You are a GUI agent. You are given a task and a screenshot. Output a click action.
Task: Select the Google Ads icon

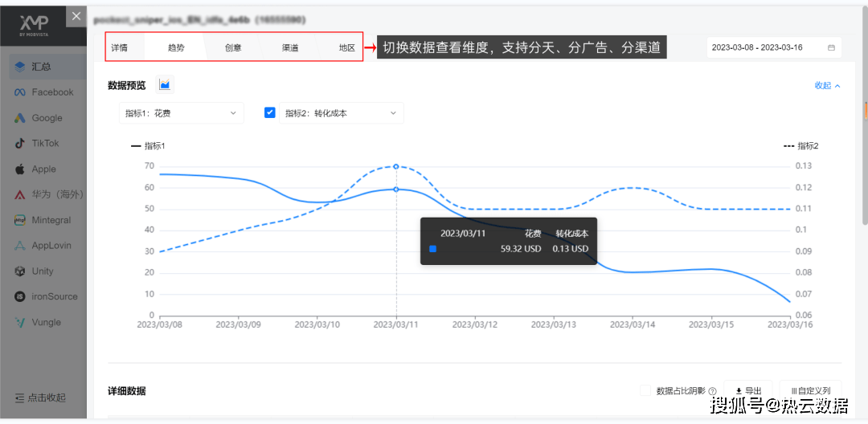point(20,118)
